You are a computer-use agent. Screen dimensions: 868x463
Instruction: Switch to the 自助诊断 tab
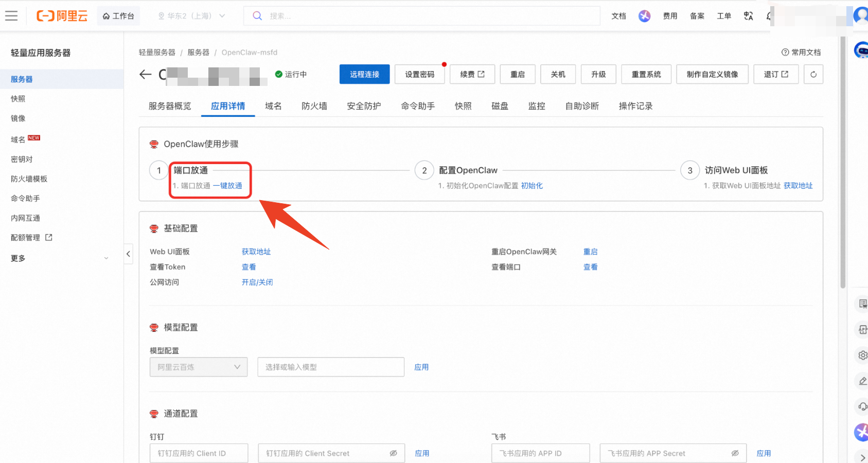[582, 106]
